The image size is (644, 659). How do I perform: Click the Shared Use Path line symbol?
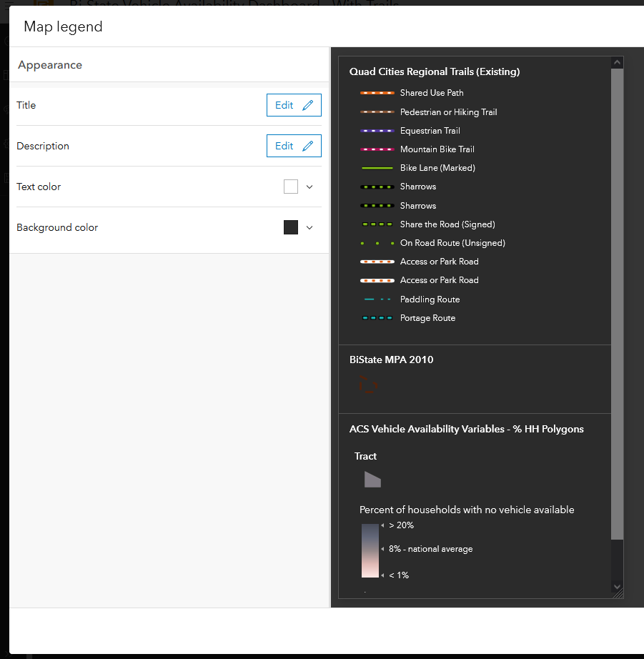coord(377,93)
